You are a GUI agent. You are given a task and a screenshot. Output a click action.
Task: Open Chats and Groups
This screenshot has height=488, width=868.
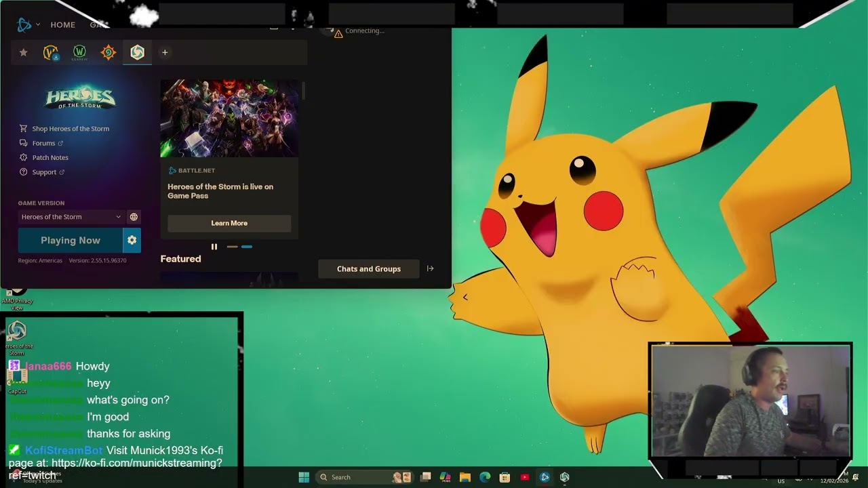pos(369,269)
